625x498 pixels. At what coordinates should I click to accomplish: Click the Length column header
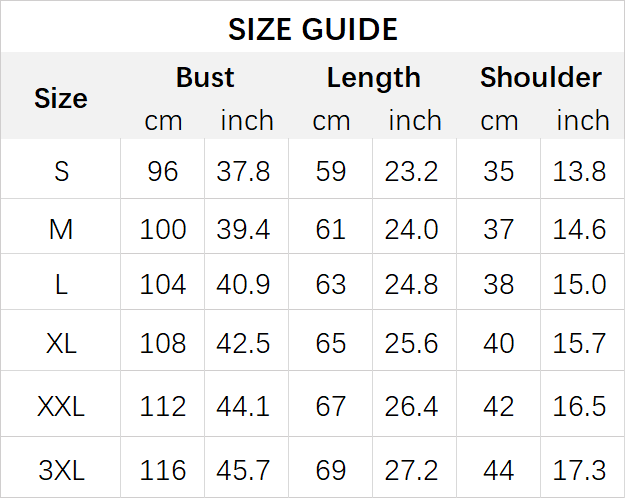(373, 77)
